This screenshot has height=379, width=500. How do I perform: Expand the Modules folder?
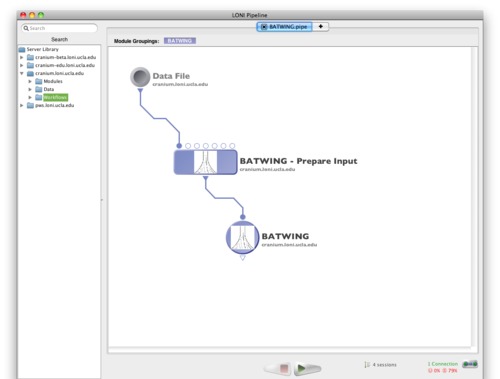click(x=30, y=81)
